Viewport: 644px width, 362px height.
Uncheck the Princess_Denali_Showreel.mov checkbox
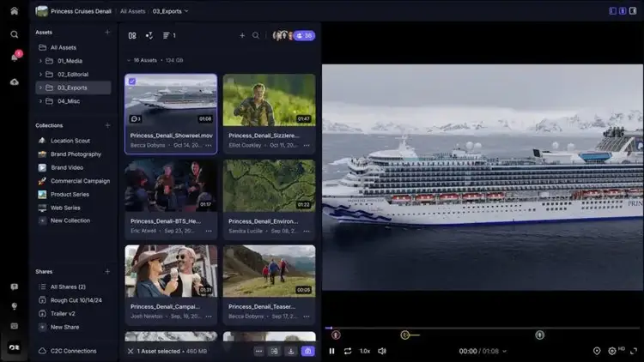tap(131, 81)
